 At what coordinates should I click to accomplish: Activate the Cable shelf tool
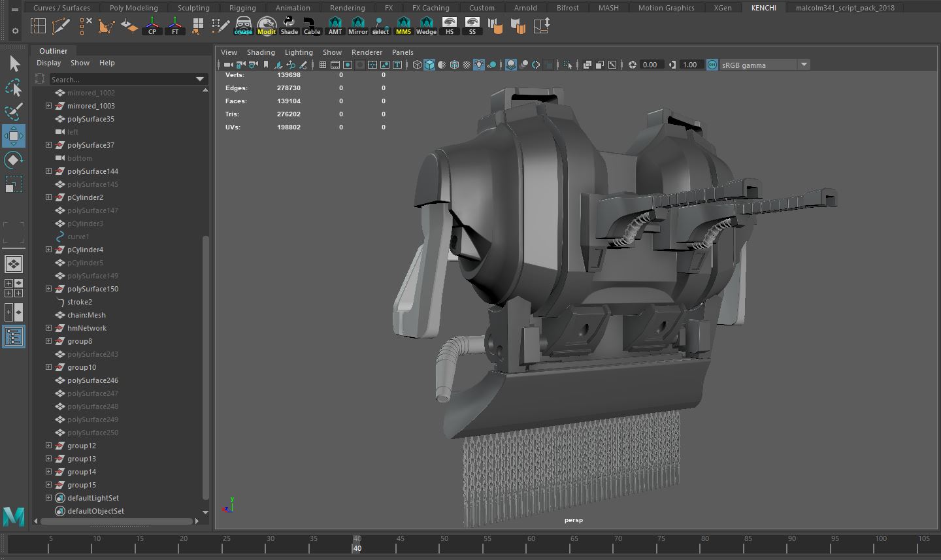[x=312, y=27]
